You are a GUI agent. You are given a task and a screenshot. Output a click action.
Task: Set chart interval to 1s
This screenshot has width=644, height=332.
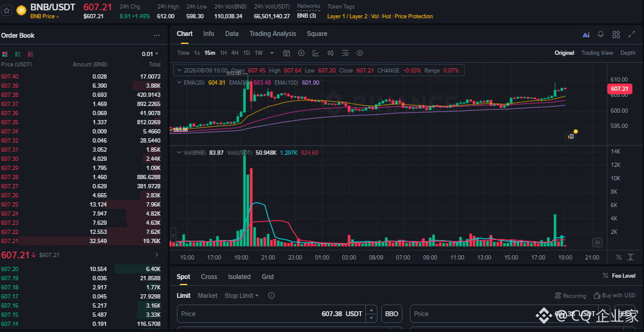[x=197, y=53]
